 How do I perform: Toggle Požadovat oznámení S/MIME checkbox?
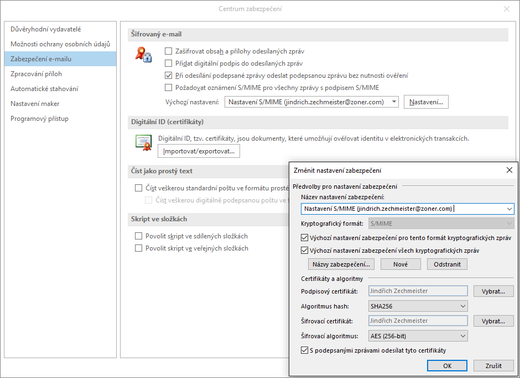[x=168, y=87]
